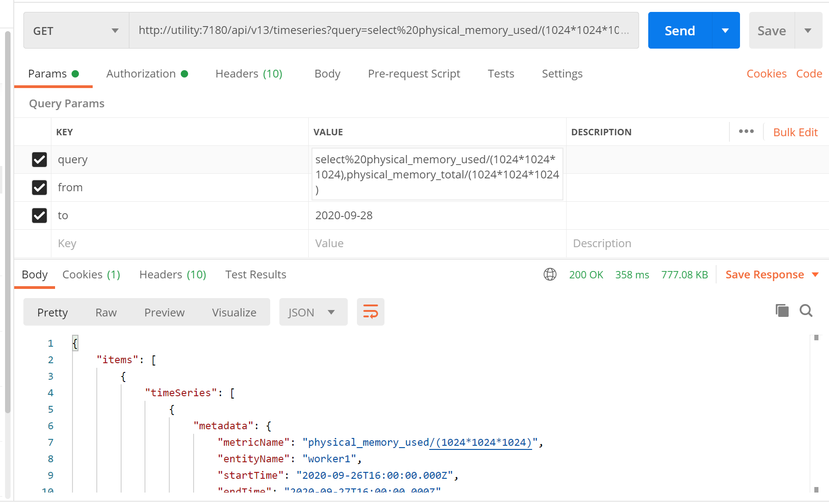829x504 pixels.
Task: Select the Raw response view
Action: point(106,312)
